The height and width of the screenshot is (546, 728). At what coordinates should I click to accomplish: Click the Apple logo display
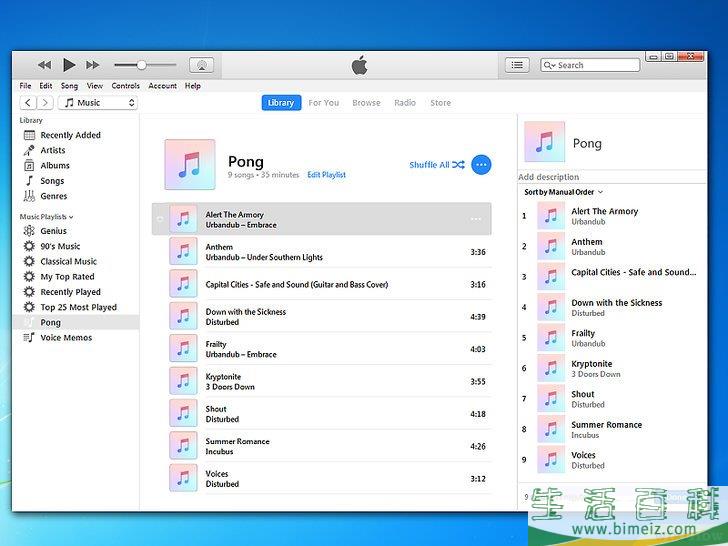click(360, 65)
